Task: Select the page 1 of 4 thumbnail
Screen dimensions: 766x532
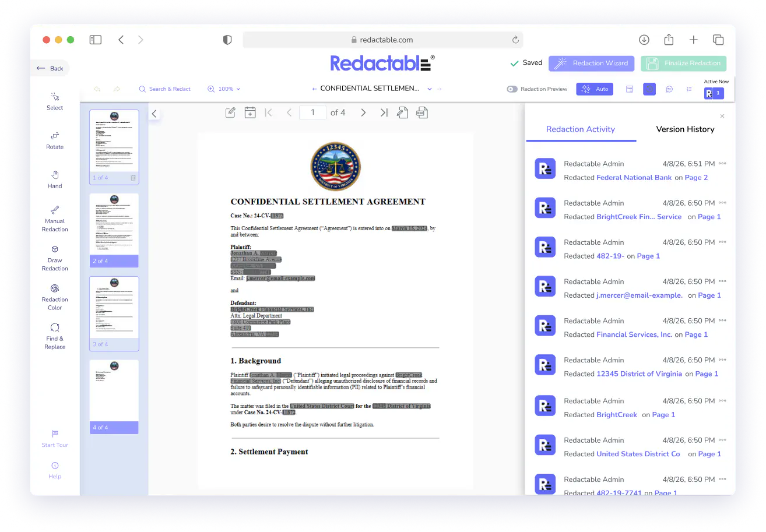Action: click(x=114, y=147)
